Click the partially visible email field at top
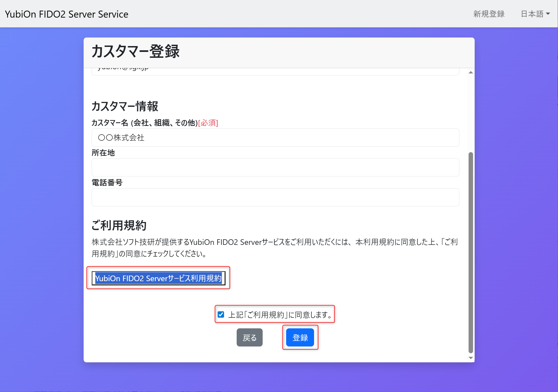 click(x=275, y=71)
